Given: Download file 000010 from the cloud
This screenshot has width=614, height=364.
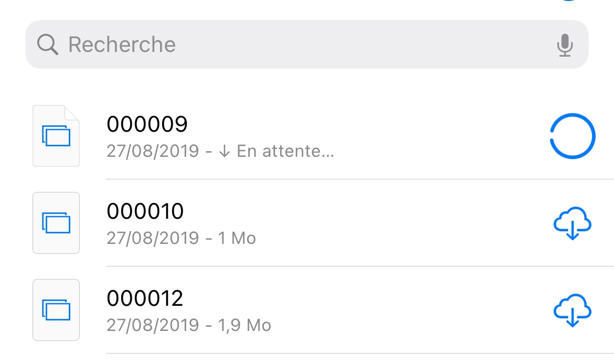Looking at the screenshot, I should 573,223.
